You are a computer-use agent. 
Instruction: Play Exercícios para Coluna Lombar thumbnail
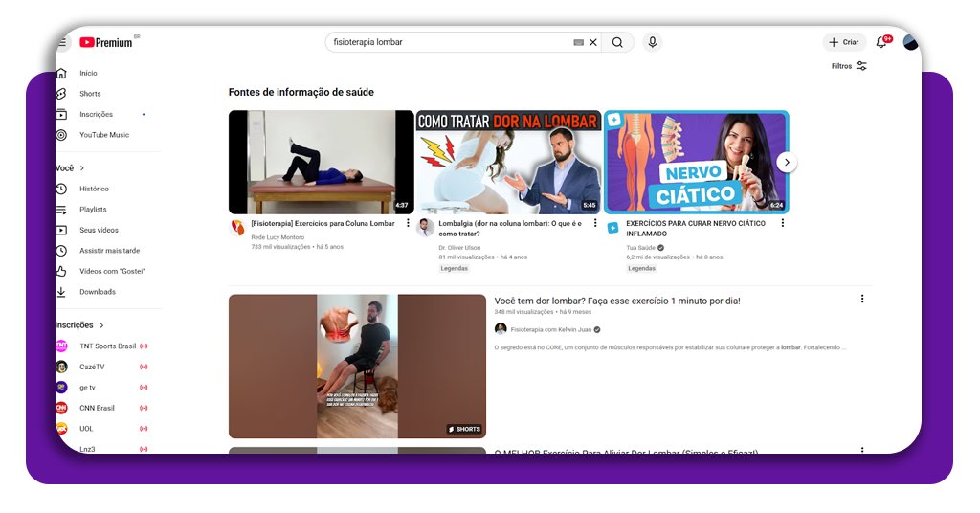[321, 163]
